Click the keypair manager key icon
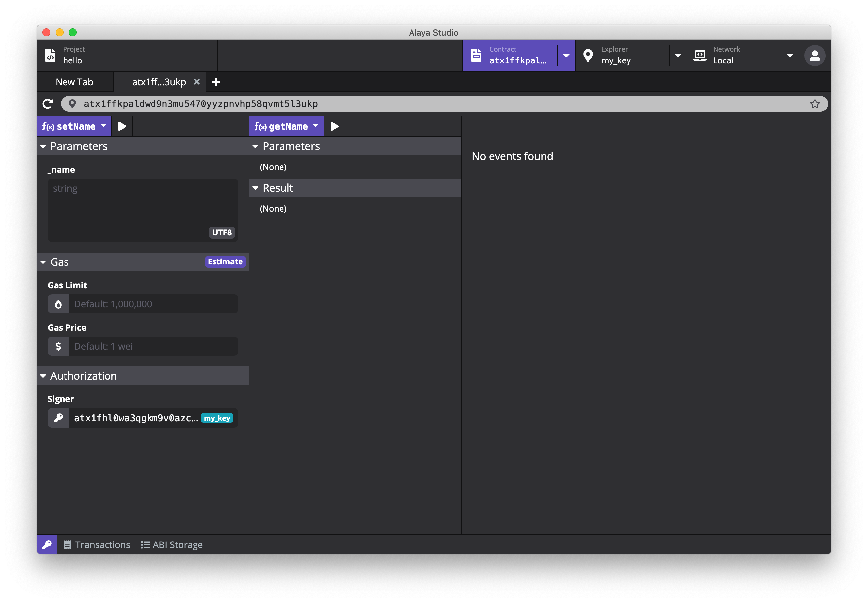868x603 pixels. click(47, 544)
